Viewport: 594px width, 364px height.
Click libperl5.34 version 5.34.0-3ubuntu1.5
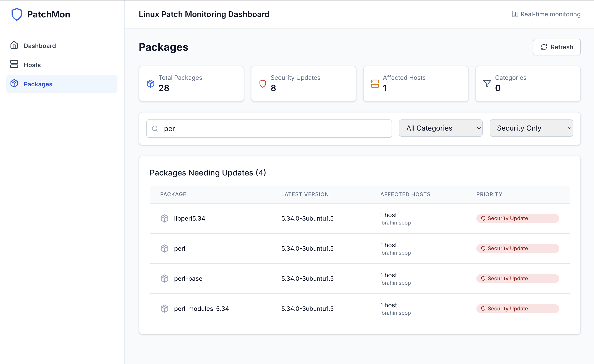pyautogui.click(x=307, y=218)
